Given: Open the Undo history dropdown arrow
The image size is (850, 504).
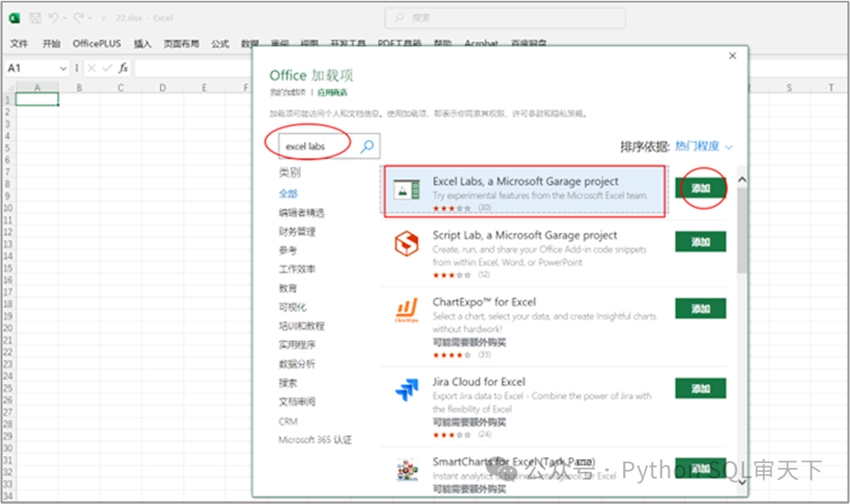Looking at the screenshot, I should coord(65,18).
